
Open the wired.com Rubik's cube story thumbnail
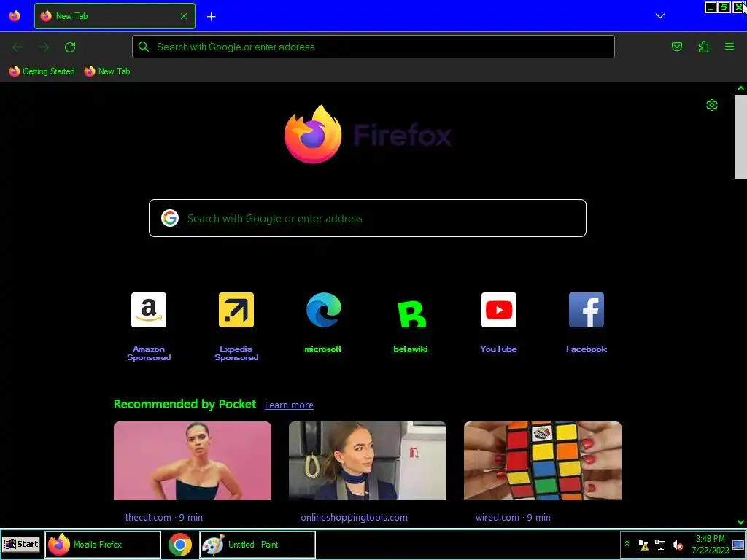(x=543, y=461)
